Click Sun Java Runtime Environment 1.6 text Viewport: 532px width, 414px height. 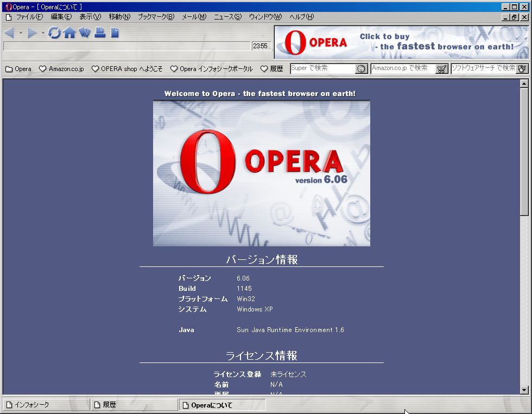(x=290, y=330)
